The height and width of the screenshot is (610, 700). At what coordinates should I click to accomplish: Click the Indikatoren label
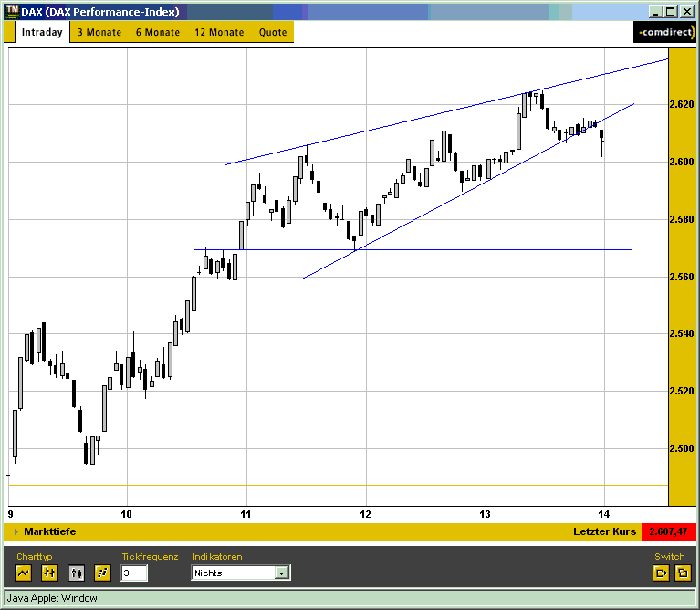coord(217,556)
